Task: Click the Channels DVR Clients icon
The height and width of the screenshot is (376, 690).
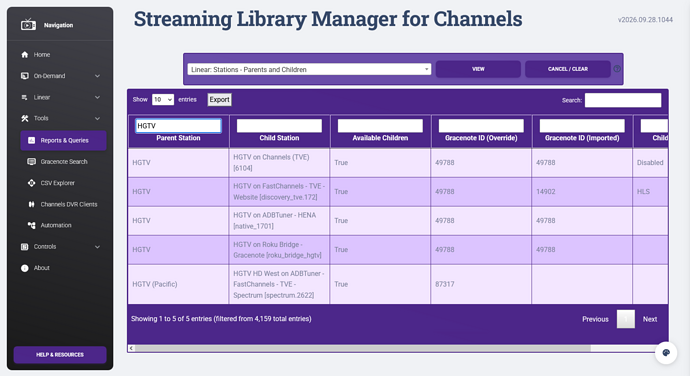Action: point(31,204)
